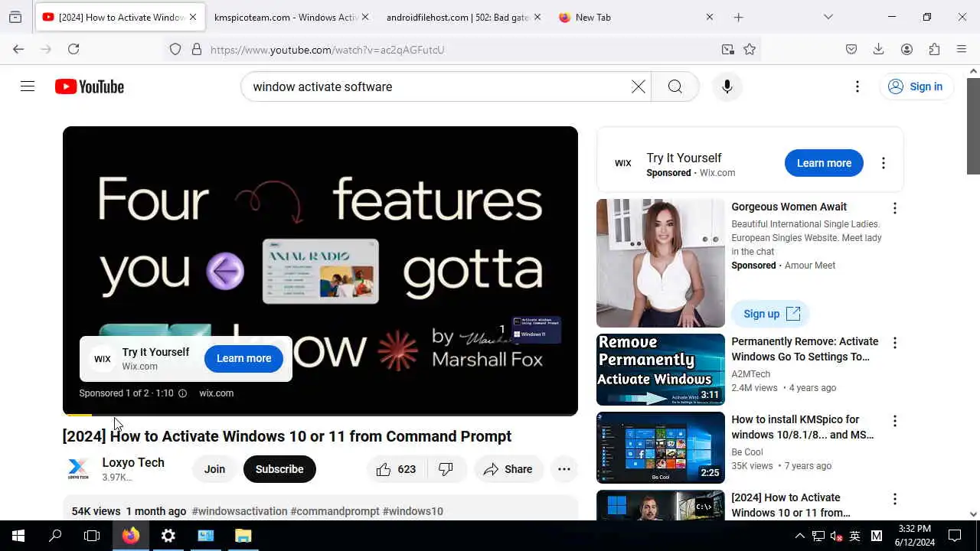The image size is (980, 551).
Task: Like the video (623 likes)
Action: point(395,469)
